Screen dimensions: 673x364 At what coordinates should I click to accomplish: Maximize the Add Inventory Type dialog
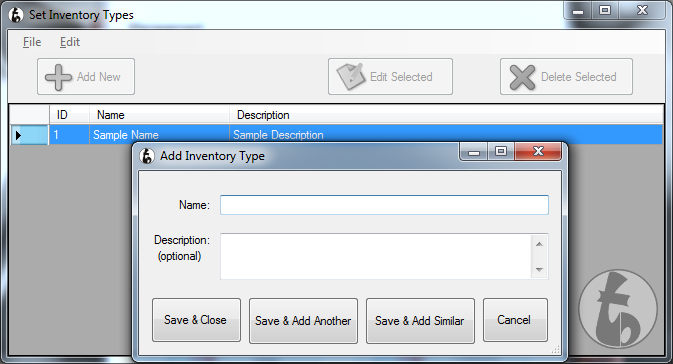click(x=500, y=152)
